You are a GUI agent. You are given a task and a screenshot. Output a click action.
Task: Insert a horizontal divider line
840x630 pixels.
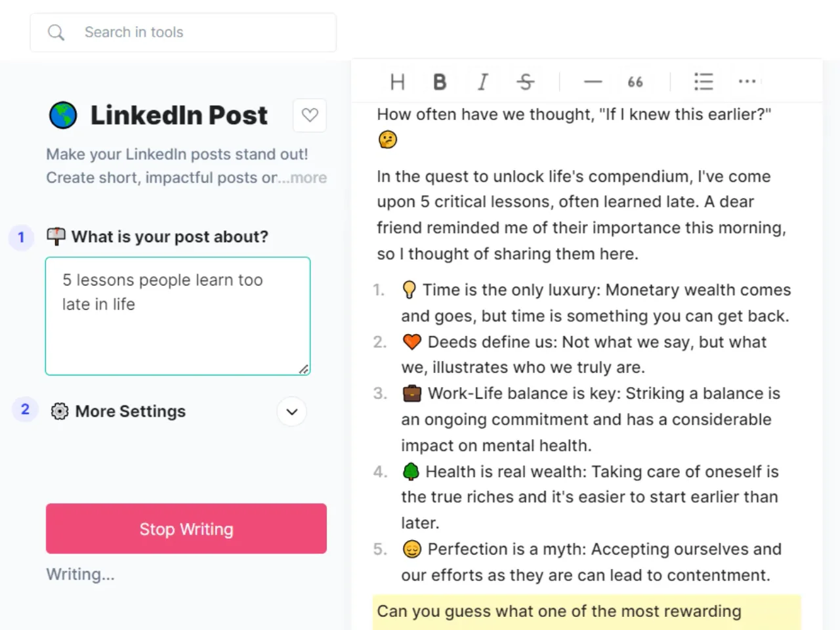click(593, 82)
